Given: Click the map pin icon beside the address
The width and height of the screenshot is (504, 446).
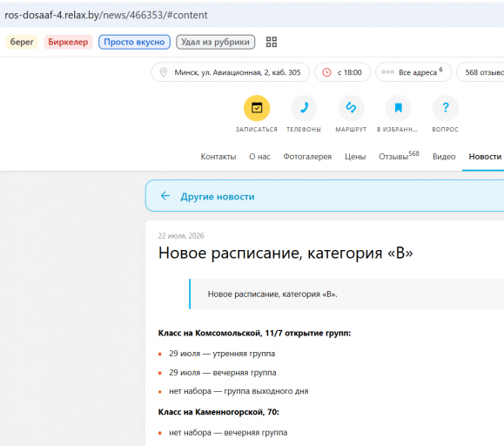Looking at the screenshot, I should click(164, 72).
